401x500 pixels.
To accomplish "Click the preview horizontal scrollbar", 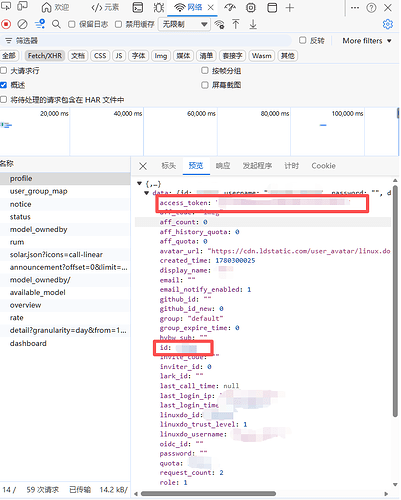I will [208, 493].
